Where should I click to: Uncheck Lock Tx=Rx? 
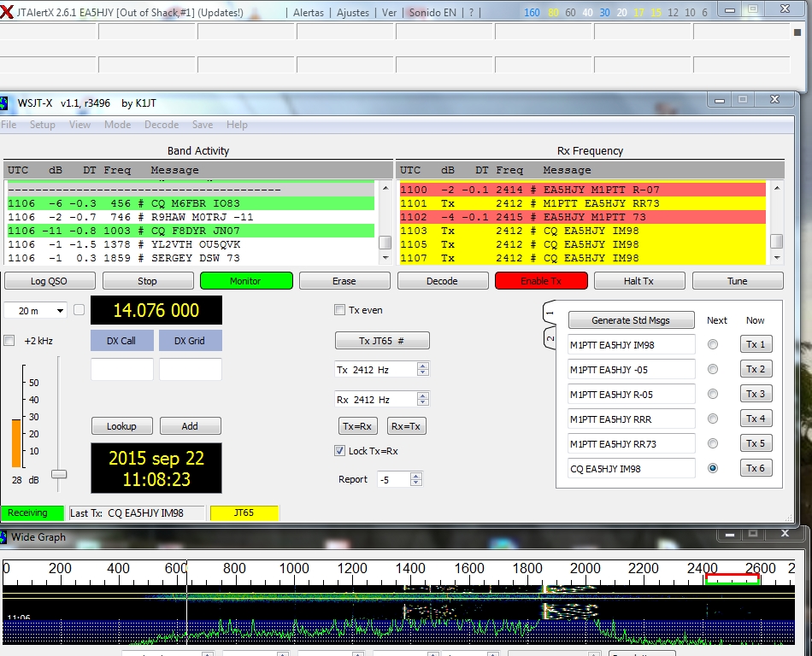(x=339, y=451)
